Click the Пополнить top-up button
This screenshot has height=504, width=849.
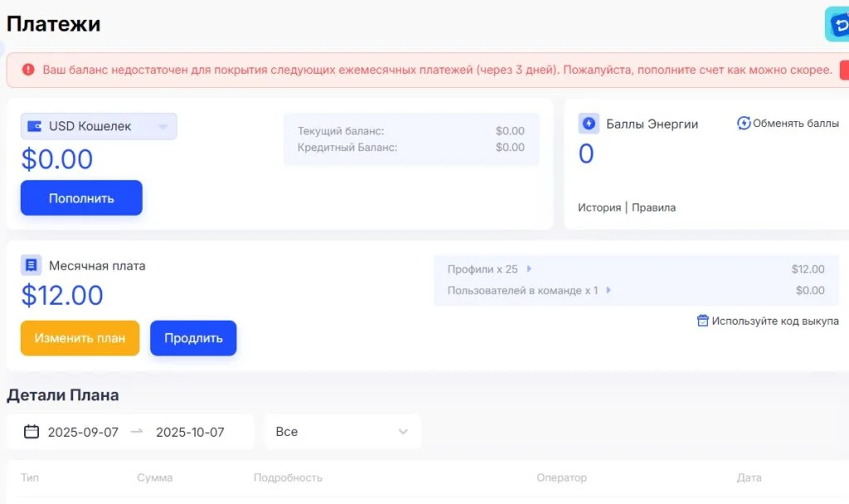point(81,198)
